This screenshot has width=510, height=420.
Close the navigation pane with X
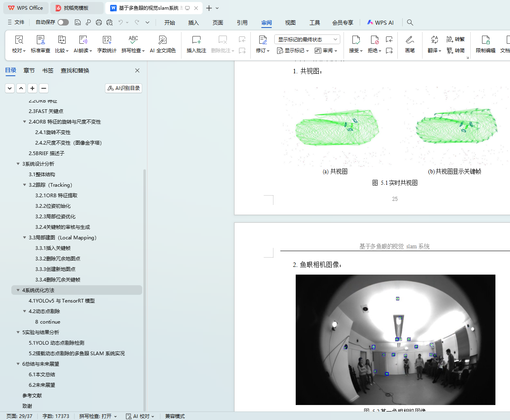coord(137,70)
